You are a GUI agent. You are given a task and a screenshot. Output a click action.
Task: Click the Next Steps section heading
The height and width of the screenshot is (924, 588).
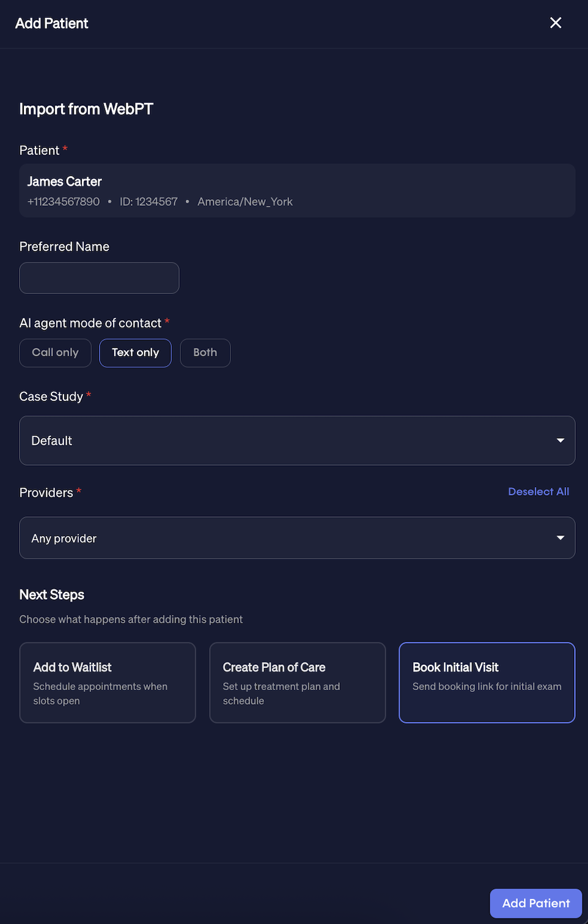click(x=51, y=595)
